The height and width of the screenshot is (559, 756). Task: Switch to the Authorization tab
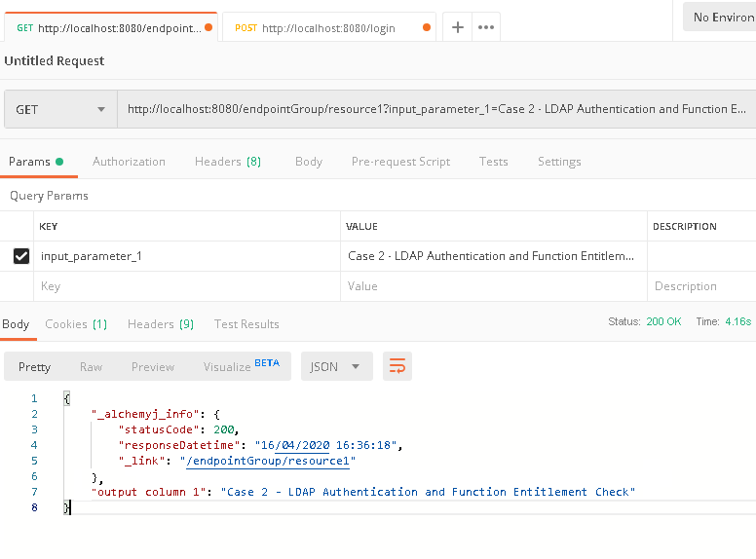click(129, 162)
